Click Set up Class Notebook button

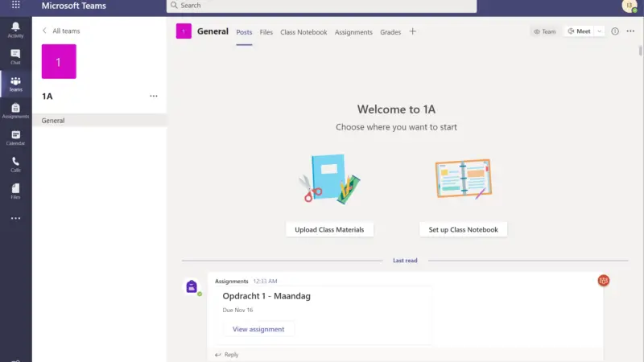click(463, 229)
